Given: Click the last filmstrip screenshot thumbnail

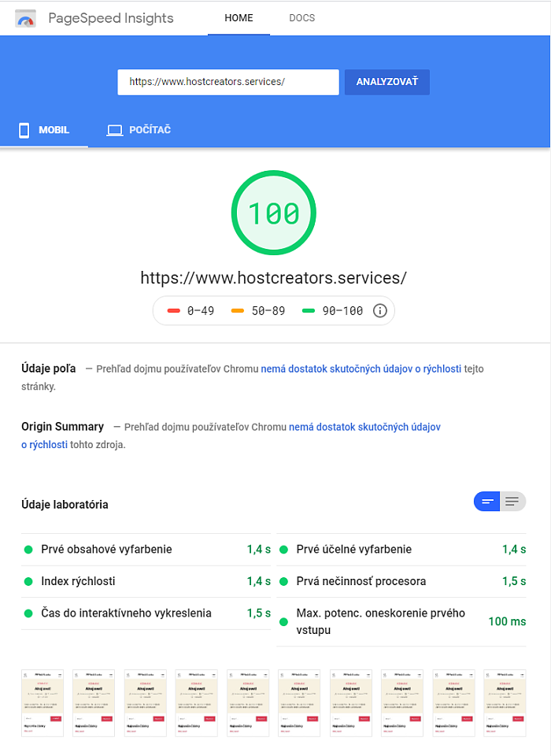Looking at the screenshot, I should (505, 703).
